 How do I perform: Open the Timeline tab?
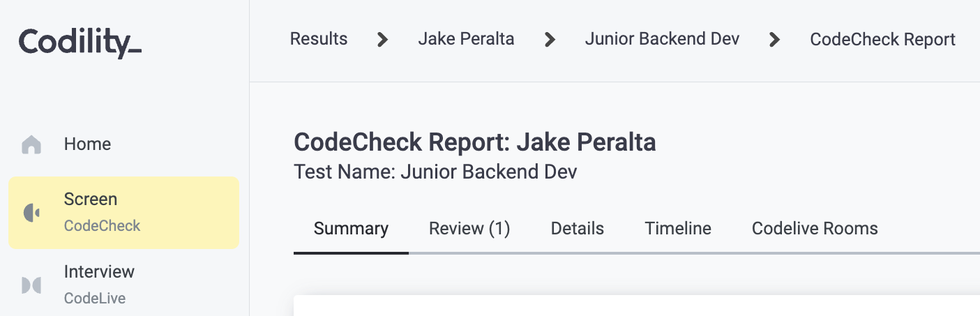(678, 229)
